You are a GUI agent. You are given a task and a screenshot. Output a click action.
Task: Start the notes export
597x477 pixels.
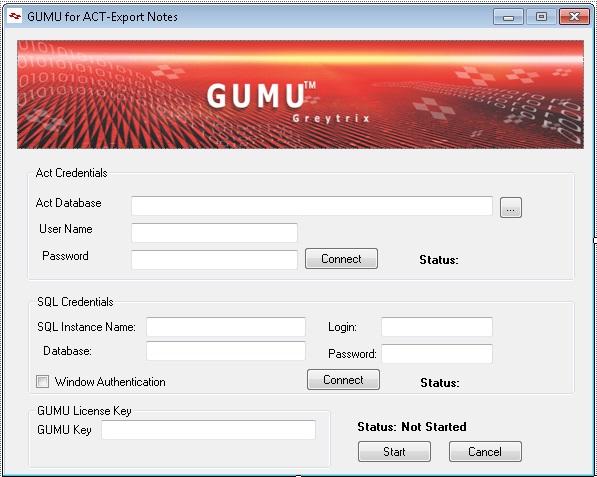394,452
